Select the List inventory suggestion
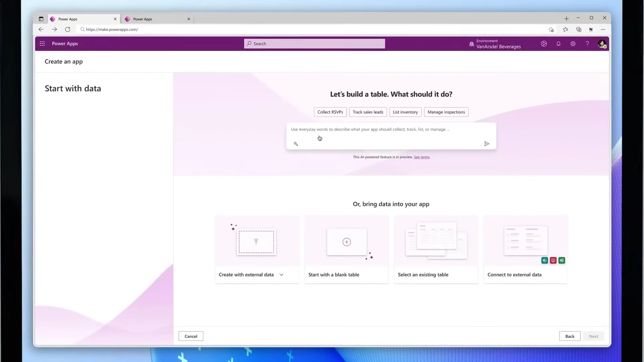 tap(405, 112)
